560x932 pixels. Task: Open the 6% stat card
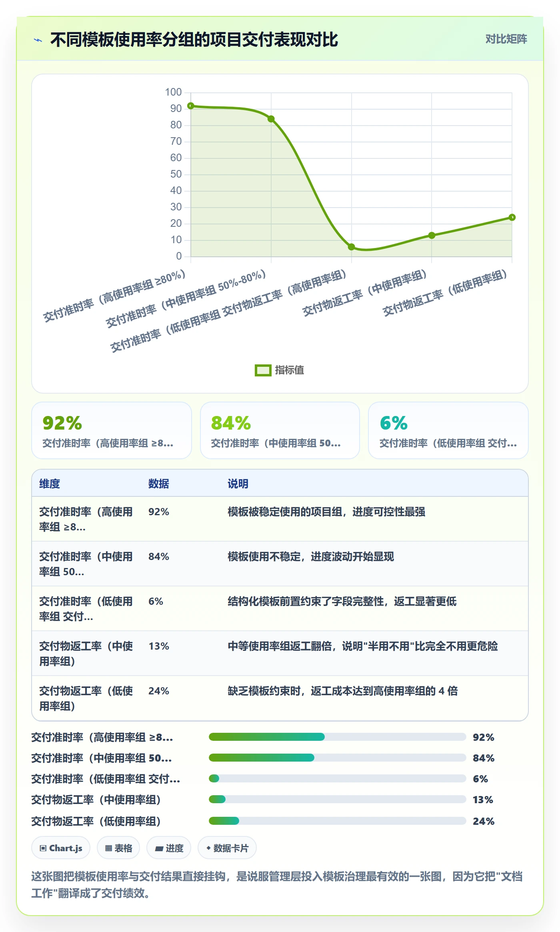(x=448, y=430)
